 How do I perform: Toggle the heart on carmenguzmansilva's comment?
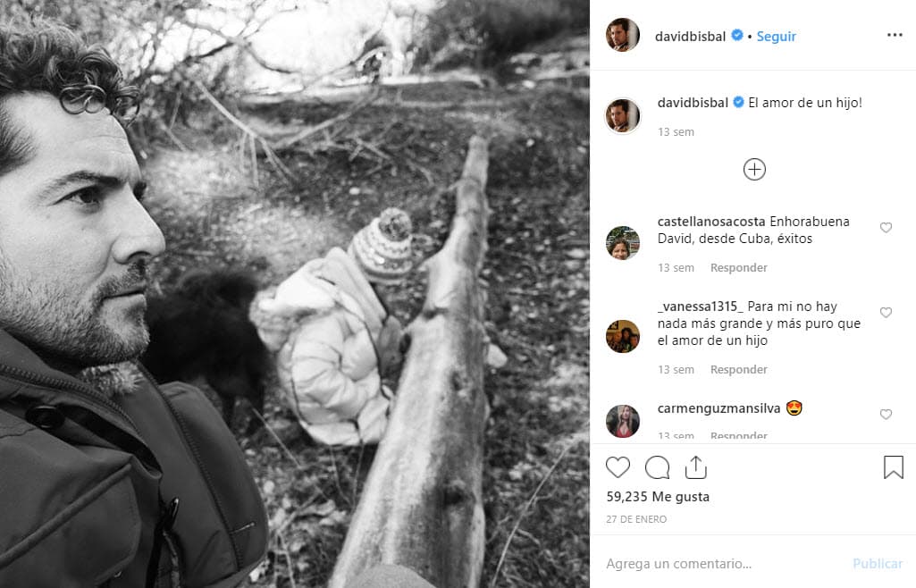[886, 414]
